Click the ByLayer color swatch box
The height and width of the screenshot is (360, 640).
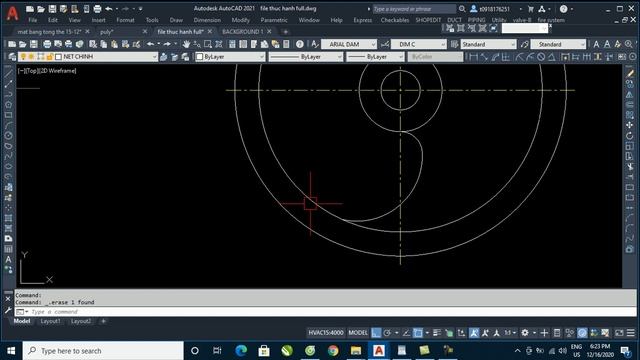[x=200, y=57]
